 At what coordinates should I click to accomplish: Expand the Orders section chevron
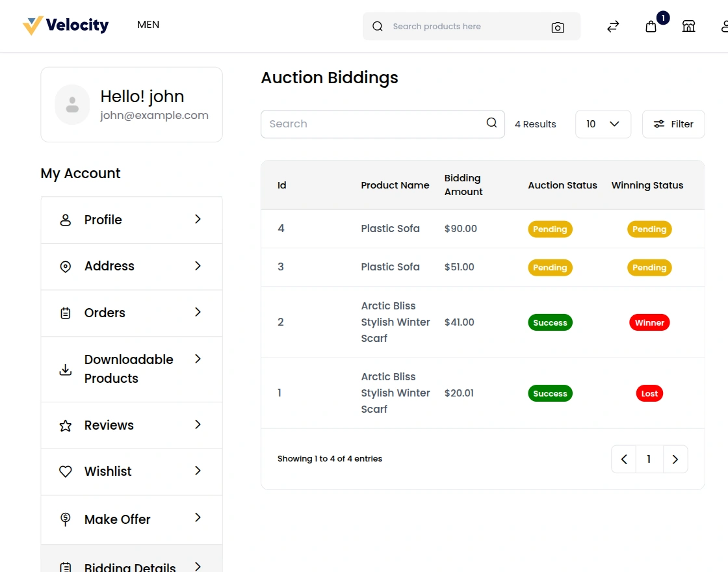click(x=197, y=313)
